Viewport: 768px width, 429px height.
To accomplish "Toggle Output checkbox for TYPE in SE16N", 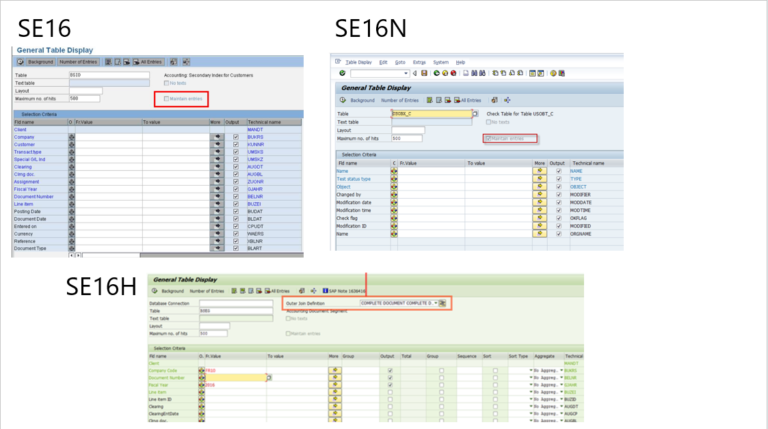I will (558, 179).
